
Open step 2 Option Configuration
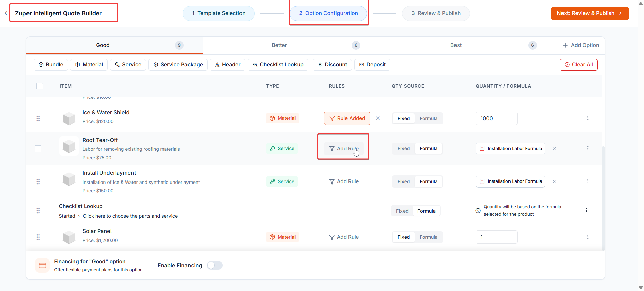tap(328, 13)
